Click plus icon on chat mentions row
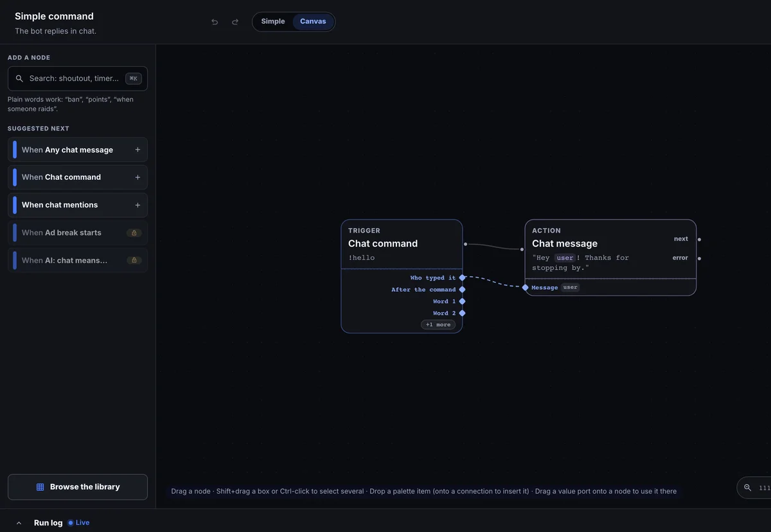 click(x=137, y=205)
